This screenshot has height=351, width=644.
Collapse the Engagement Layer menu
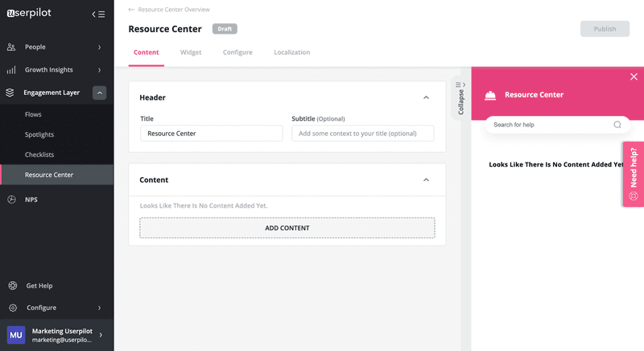100,93
